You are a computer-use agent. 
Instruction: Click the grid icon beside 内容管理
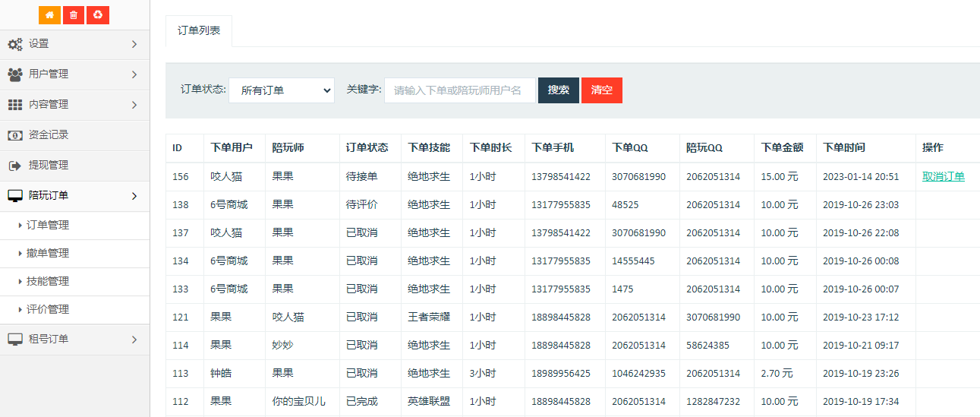(x=15, y=105)
